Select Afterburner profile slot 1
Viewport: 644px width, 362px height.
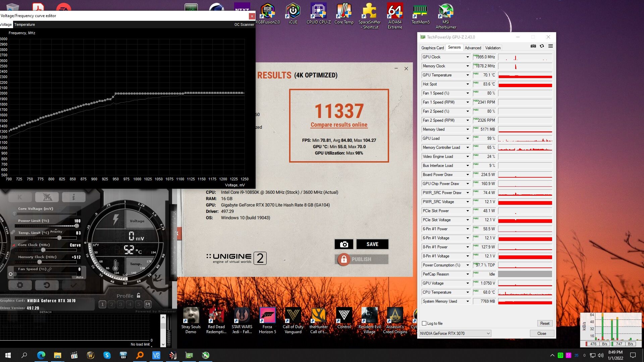102,304
